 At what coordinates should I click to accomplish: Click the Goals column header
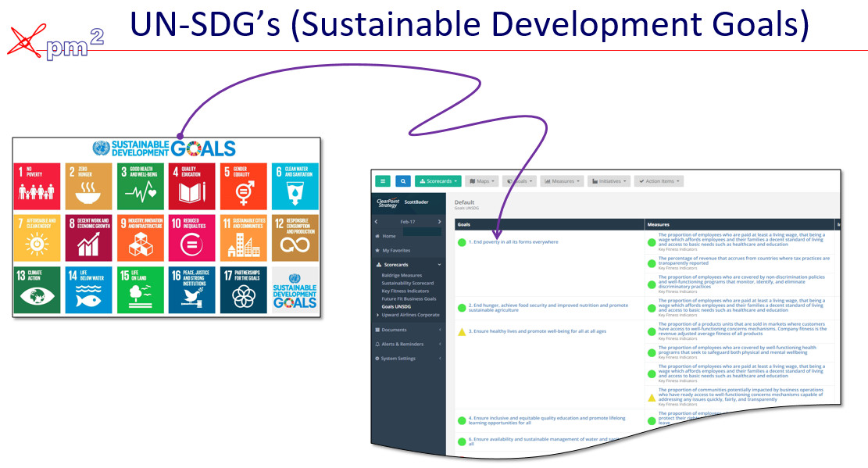pyautogui.click(x=464, y=224)
